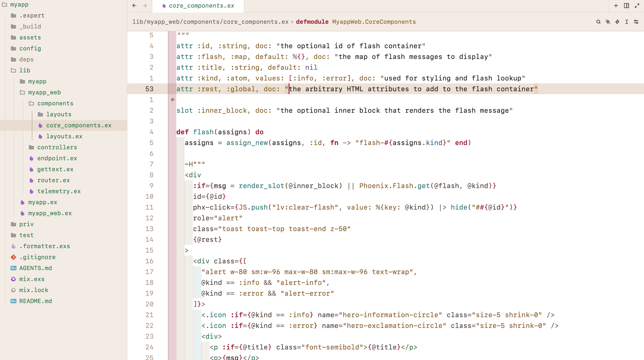Click the .gitignore git icon
644x360 pixels.
13,257
